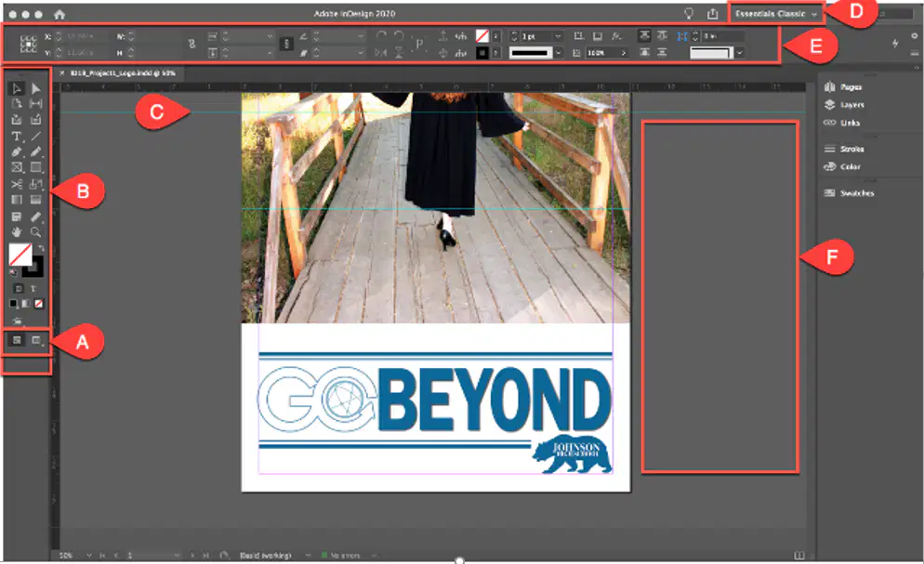The width and height of the screenshot is (924, 564).
Task: Click the lightbulb Learn icon
Action: [688, 13]
